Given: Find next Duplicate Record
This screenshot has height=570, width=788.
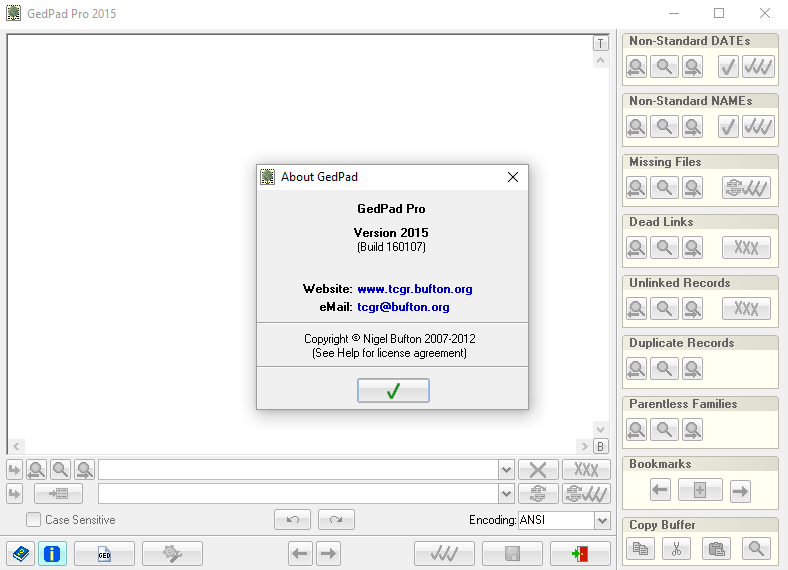Looking at the screenshot, I should 692,369.
